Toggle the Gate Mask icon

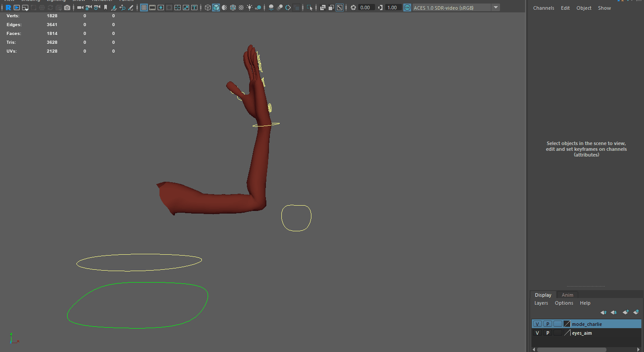[169, 8]
